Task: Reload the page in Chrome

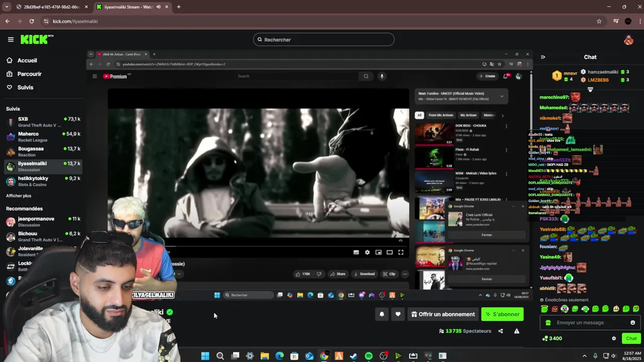Action: (32, 21)
